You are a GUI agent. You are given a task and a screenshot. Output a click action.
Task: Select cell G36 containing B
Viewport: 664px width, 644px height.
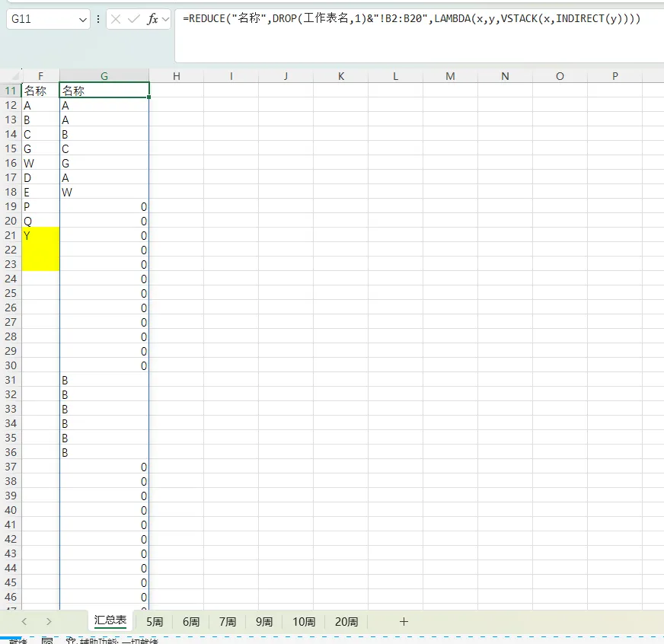click(x=104, y=452)
